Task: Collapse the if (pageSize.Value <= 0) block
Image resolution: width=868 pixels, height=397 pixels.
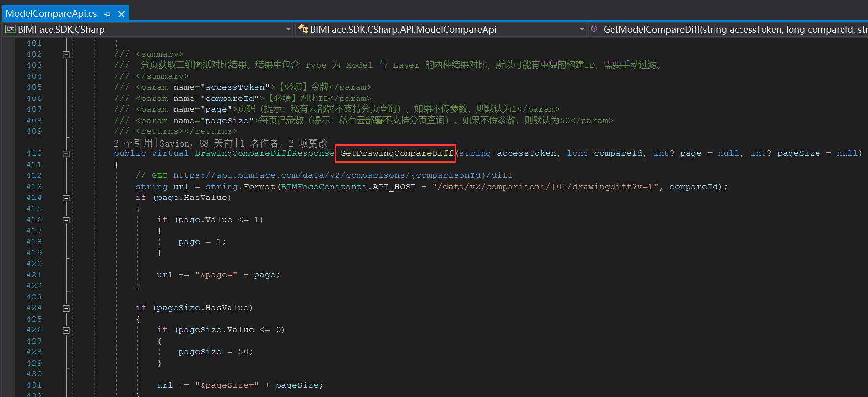Action: tap(66, 330)
